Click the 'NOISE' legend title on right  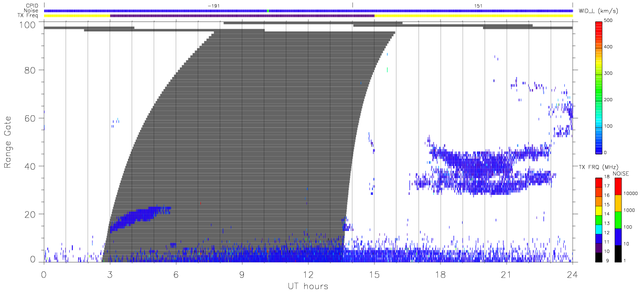point(620,173)
